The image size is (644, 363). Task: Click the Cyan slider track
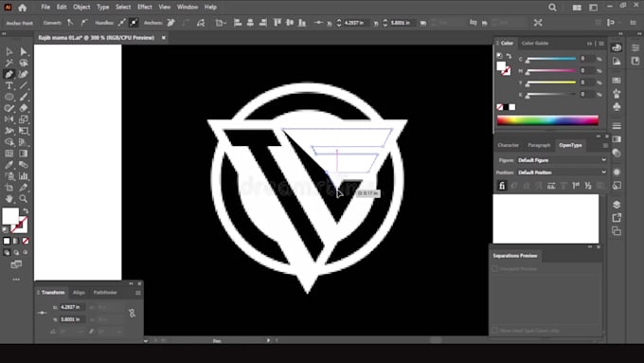pos(551,59)
